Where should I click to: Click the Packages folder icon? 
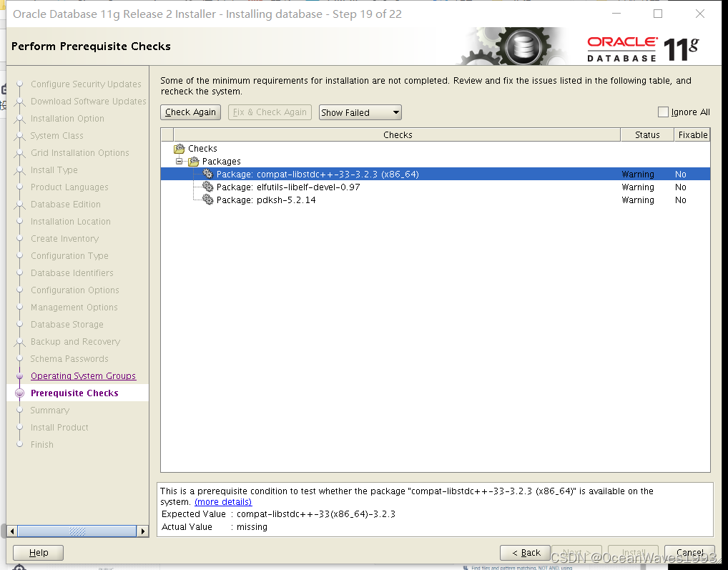(x=194, y=162)
